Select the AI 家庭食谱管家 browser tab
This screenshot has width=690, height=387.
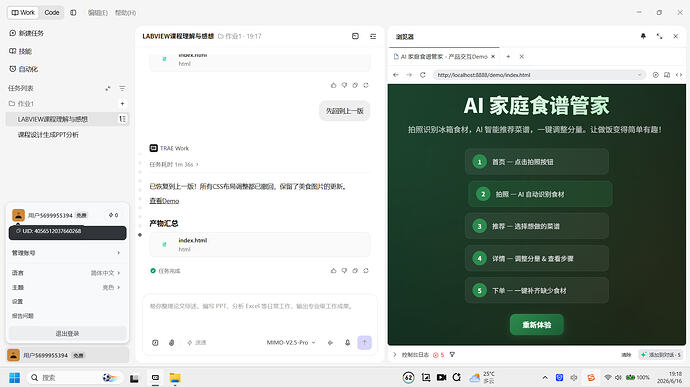coord(444,56)
